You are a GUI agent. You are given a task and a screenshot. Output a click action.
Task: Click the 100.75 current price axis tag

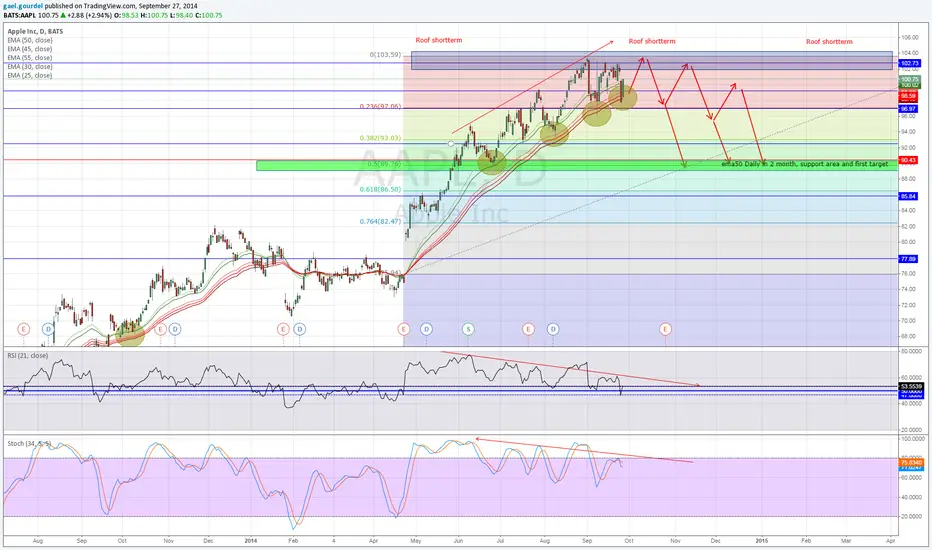coord(909,79)
